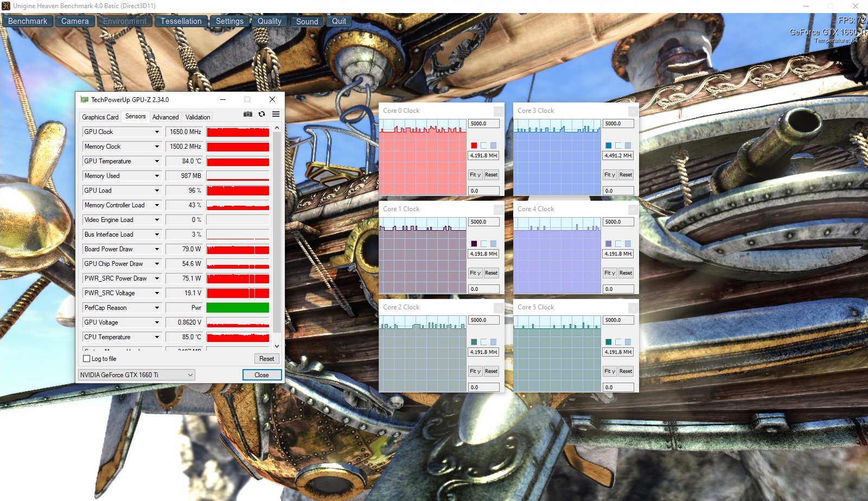Click the 84.0 °C GPU Temperature value
Image resolution: width=868 pixels, height=501 pixels.
tap(184, 161)
